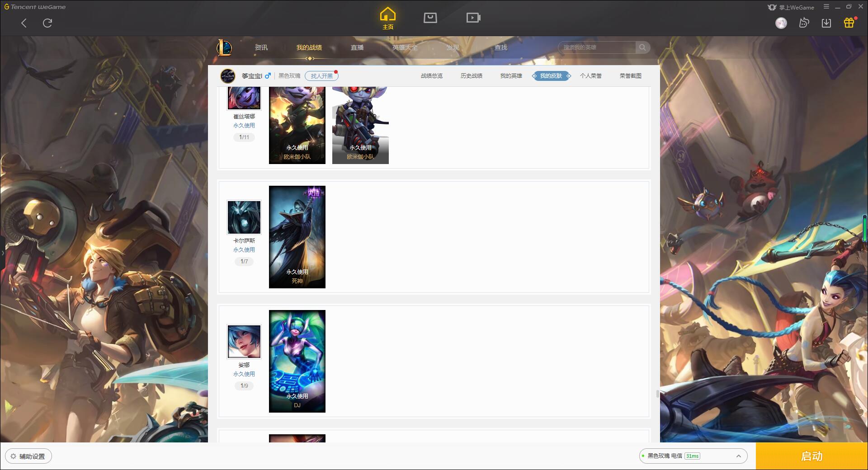Viewport: 868px width, 470px height.
Task: Open the hamburger menu icon
Action: pos(826,7)
